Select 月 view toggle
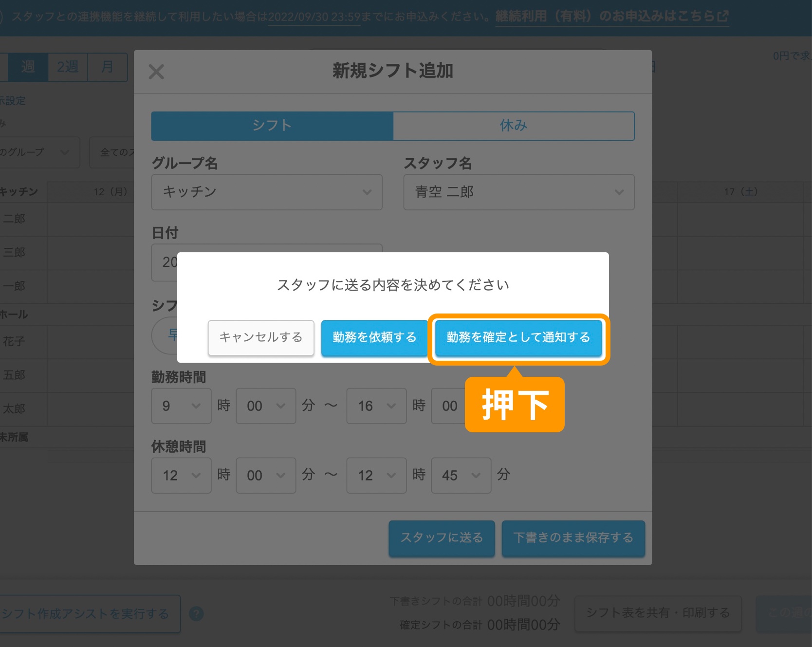Viewport: 812px width, 647px height. click(107, 67)
